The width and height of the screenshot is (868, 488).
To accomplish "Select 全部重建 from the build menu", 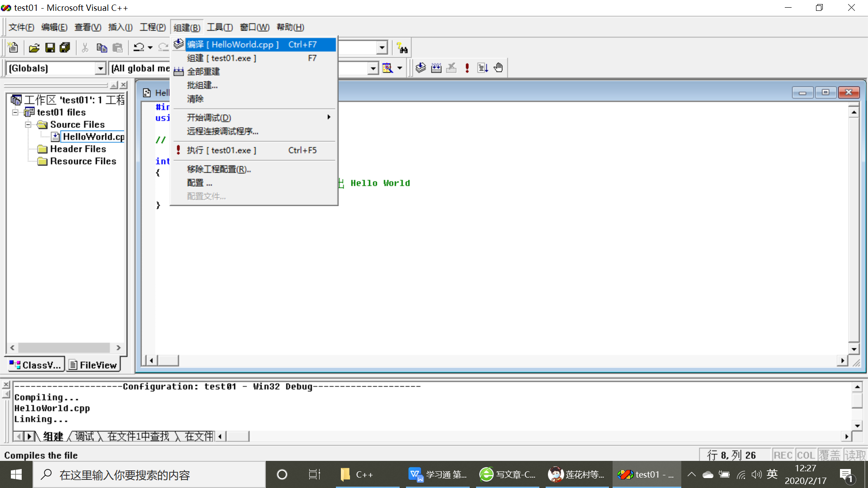I will [x=204, y=71].
